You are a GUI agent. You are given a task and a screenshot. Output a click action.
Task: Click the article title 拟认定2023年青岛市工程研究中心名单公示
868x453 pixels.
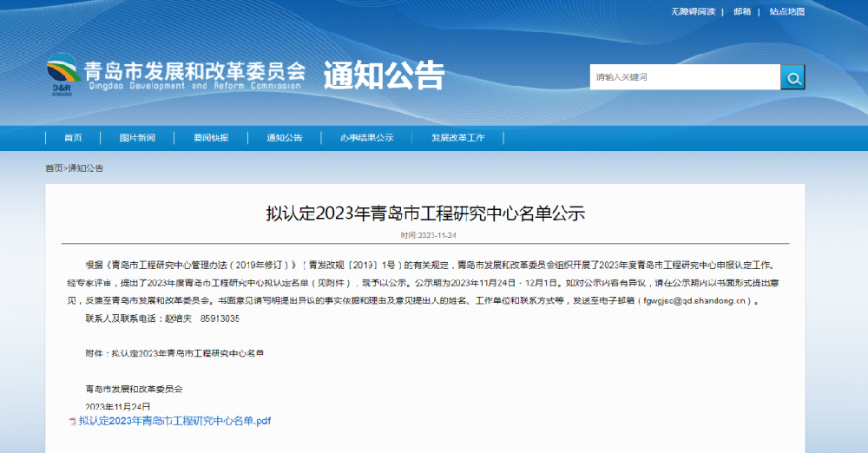click(425, 213)
